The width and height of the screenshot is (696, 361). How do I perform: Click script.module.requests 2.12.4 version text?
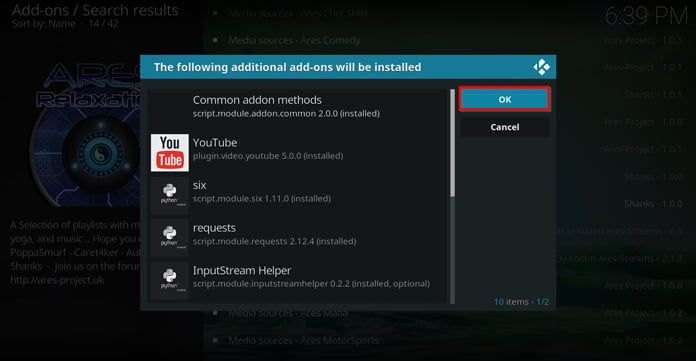click(x=274, y=241)
